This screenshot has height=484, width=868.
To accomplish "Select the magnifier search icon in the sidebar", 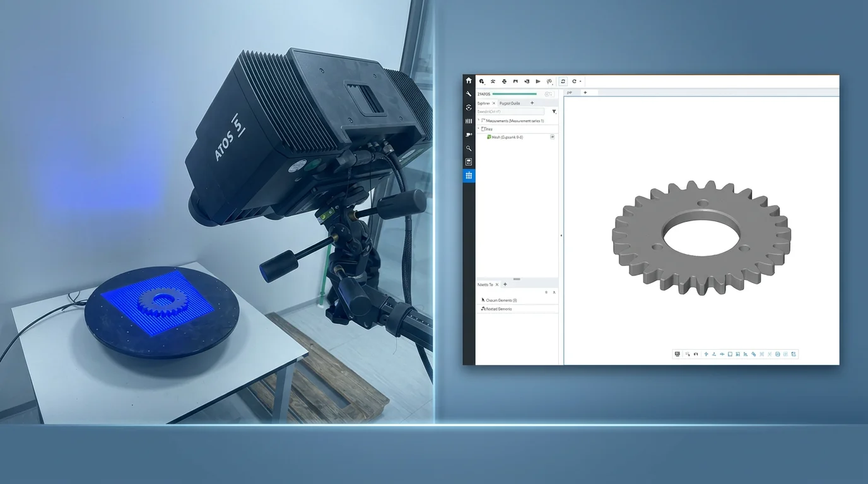I will point(469,149).
